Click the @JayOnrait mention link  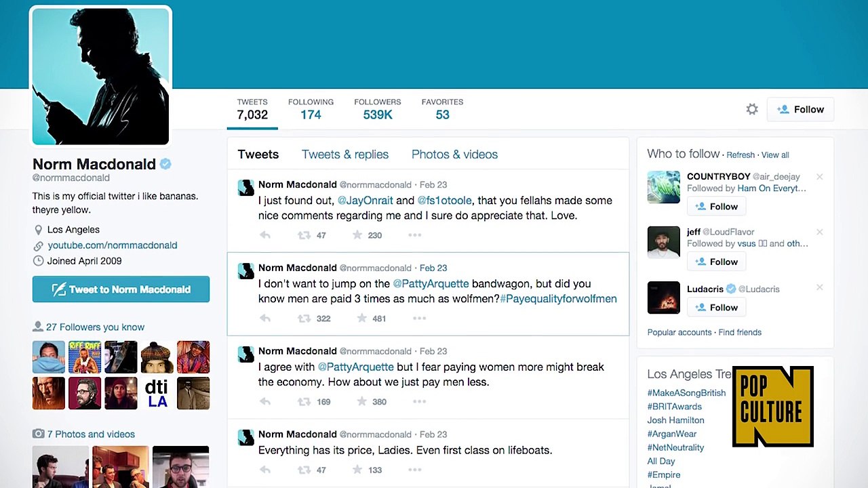pos(365,201)
